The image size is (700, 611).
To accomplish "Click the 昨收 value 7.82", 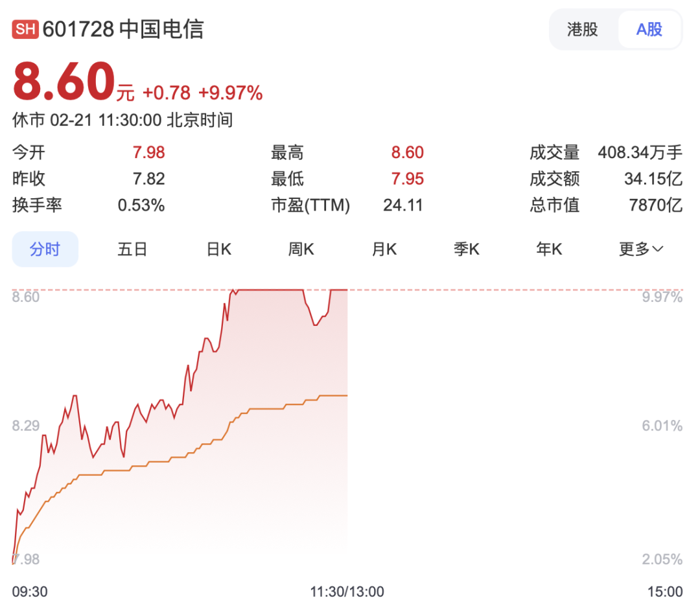I will point(148,179).
